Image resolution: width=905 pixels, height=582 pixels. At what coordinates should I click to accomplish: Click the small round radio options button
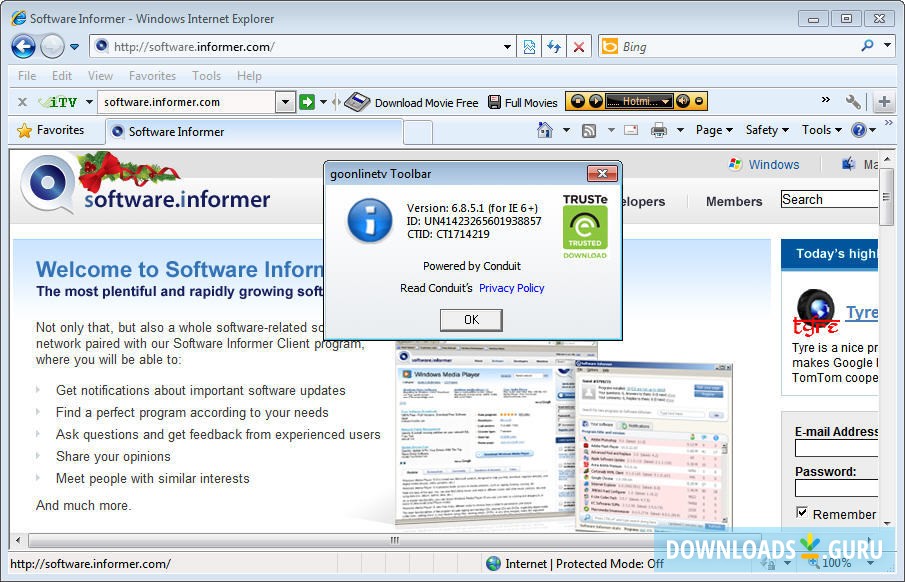coord(699,102)
